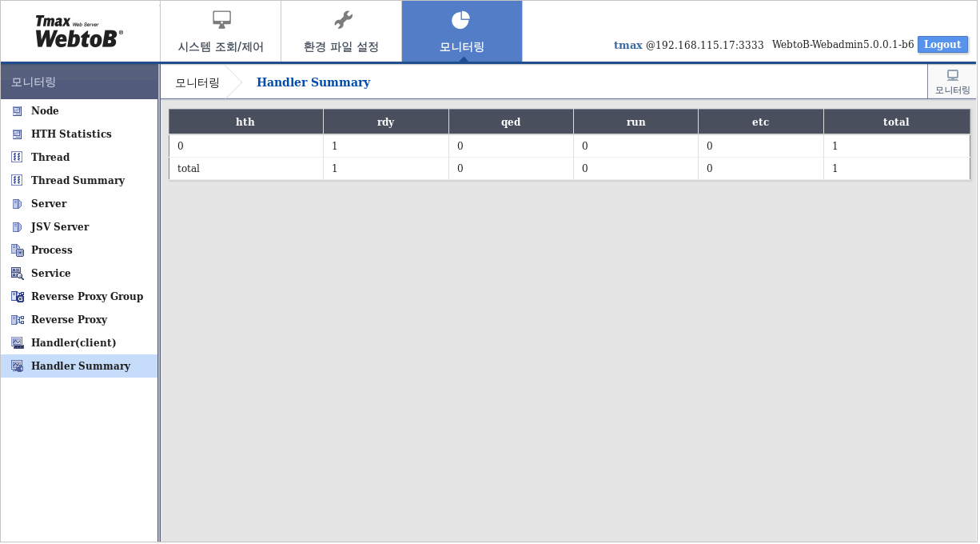The width and height of the screenshot is (980, 544).
Task: Click rdy value in total row
Action: pos(386,169)
